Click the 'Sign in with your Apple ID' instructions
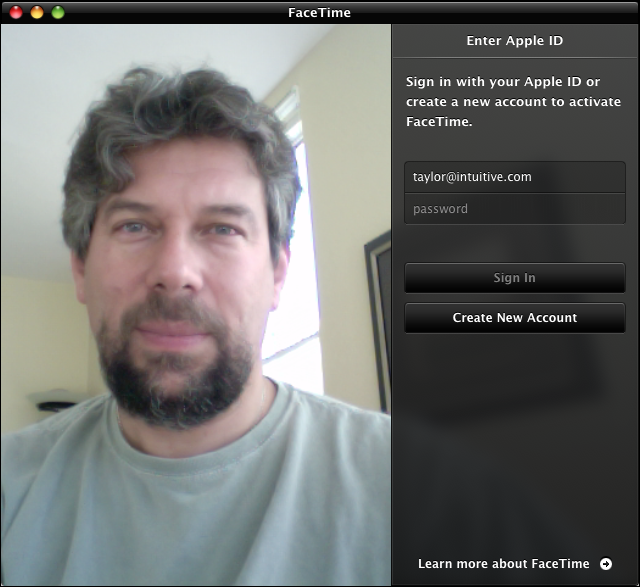 pyautogui.click(x=513, y=102)
